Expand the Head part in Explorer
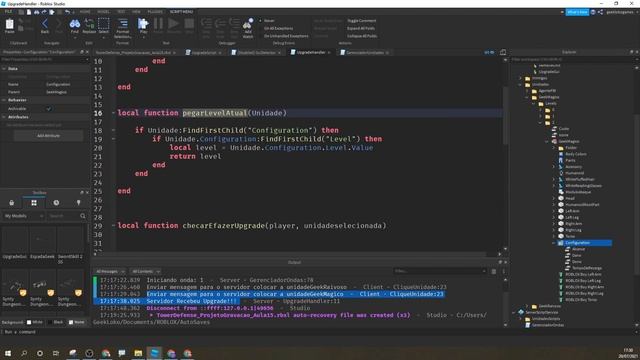Image resolution: width=640 pixels, height=360 pixels. pyautogui.click(x=554, y=198)
